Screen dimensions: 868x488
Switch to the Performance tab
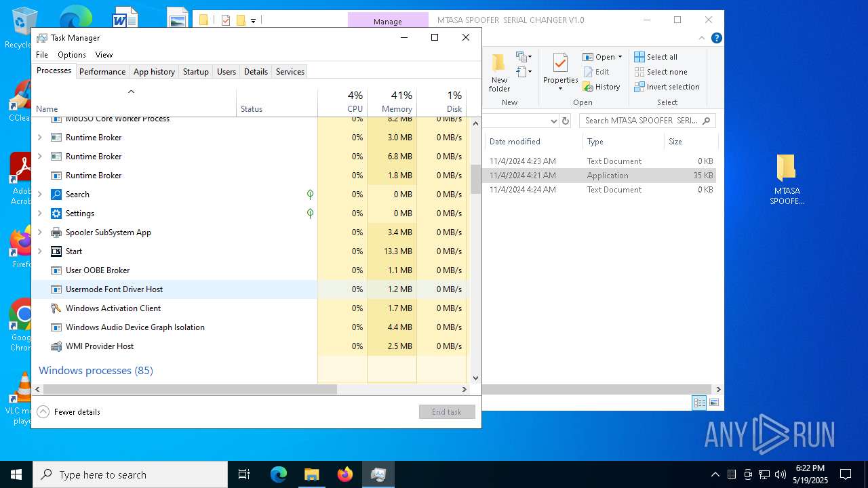pyautogui.click(x=102, y=71)
